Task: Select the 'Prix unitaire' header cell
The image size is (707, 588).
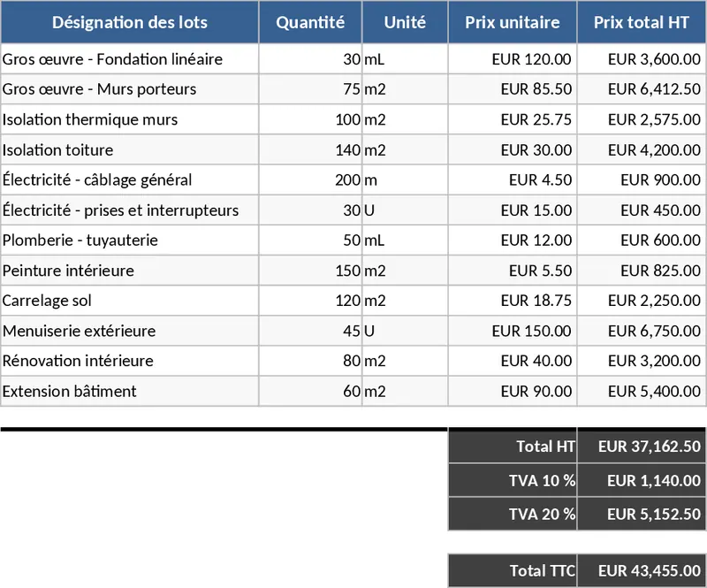Action: 513,23
